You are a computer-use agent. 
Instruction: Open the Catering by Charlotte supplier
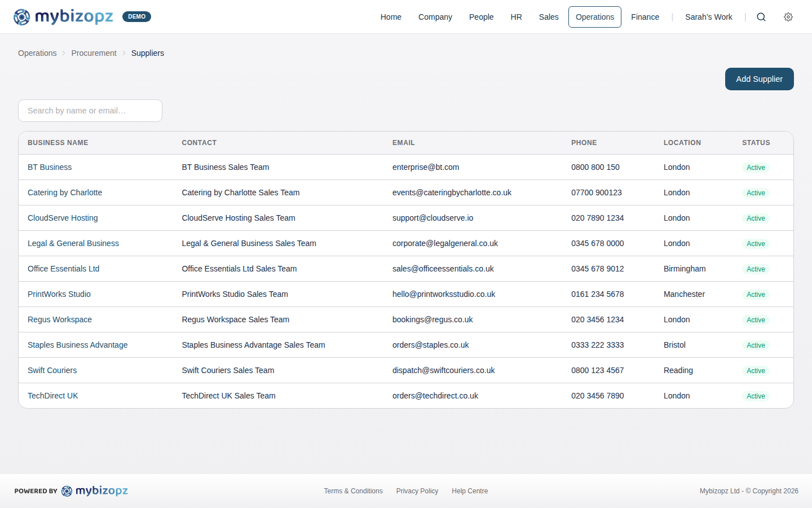(65, 192)
